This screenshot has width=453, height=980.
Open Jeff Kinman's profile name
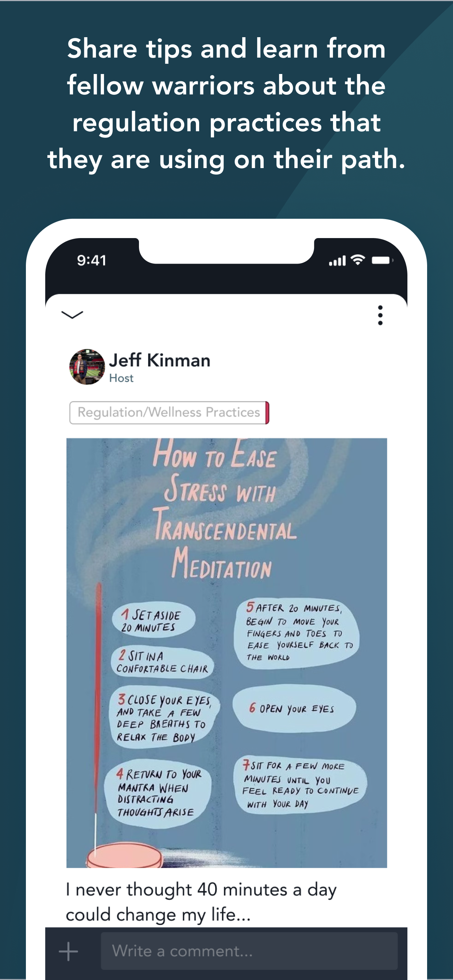pyautogui.click(x=159, y=360)
